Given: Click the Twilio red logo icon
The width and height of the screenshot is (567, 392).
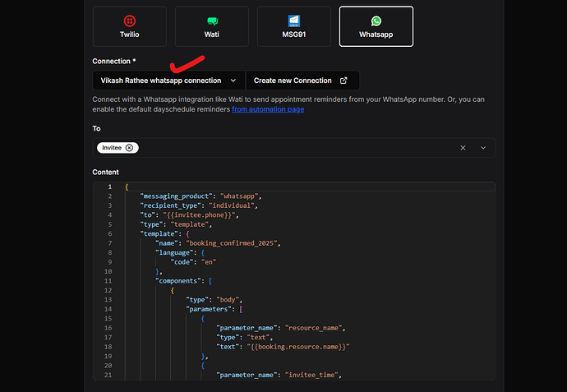Looking at the screenshot, I should click(x=130, y=21).
